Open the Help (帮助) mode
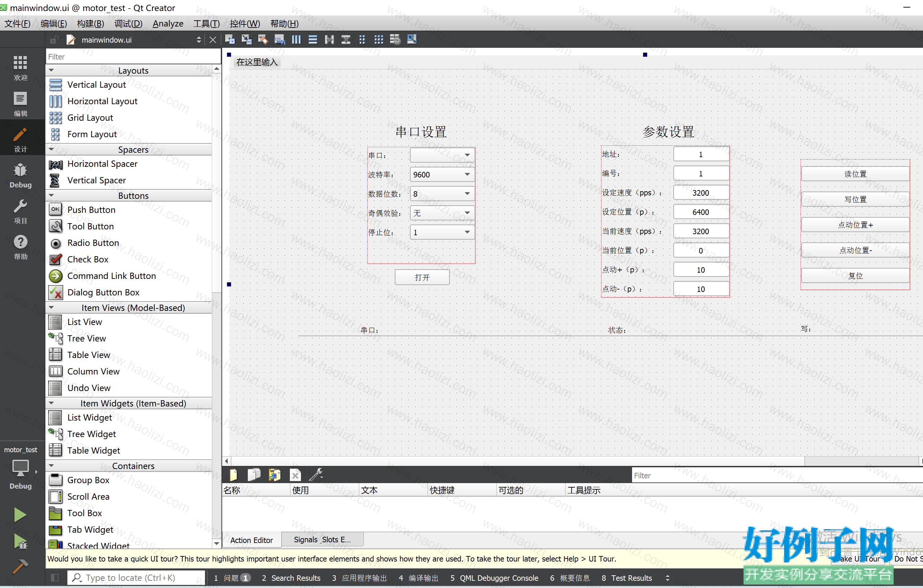This screenshot has width=923, height=588. tap(20, 247)
